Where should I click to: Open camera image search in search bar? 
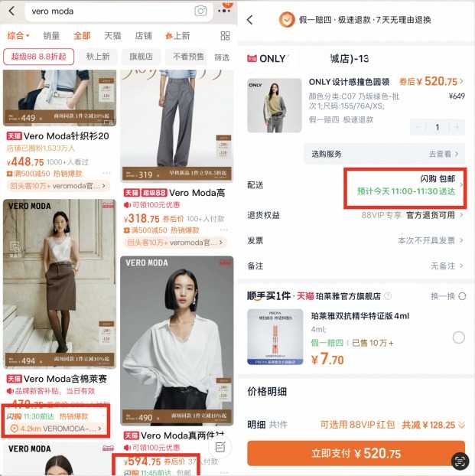click(x=200, y=11)
